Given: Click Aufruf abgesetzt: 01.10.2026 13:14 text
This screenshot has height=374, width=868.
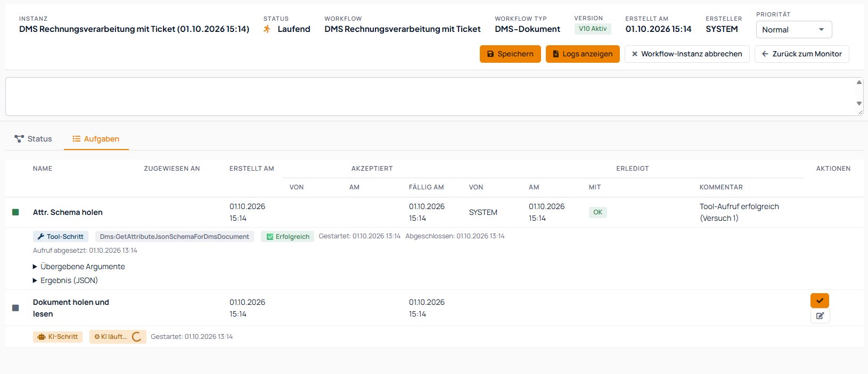Looking at the screenshot, I should (x=85, y=251).
